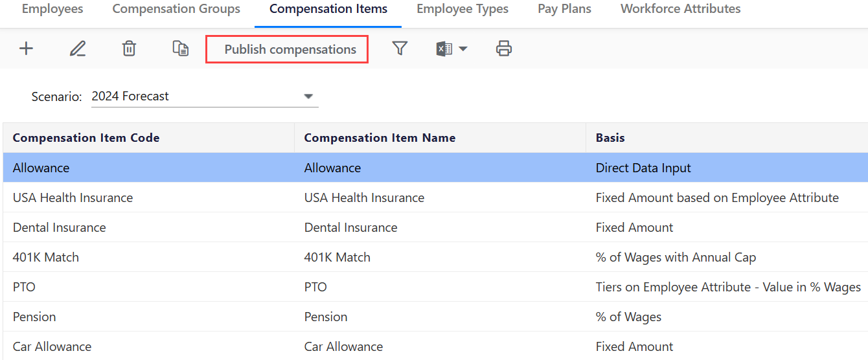Open the funnel filter icon

(400, 49)
